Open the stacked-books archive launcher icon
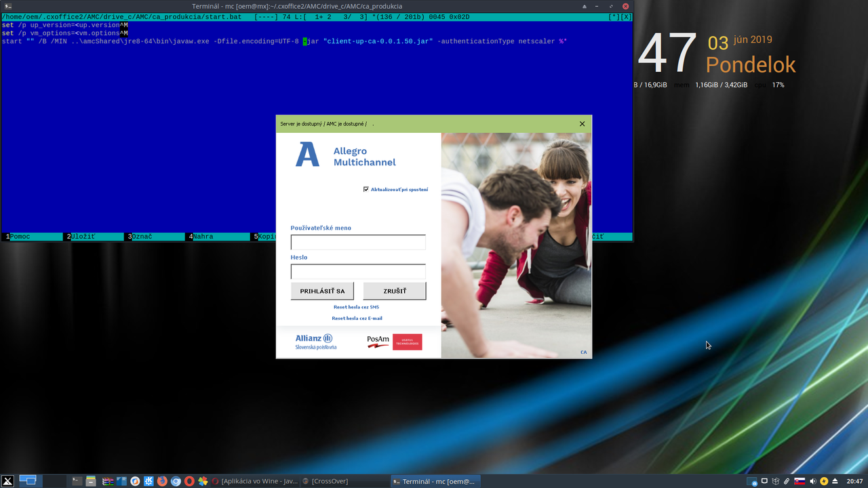This screenshot has width=868, height=488. pyautogui.click(x=108, y=481)
